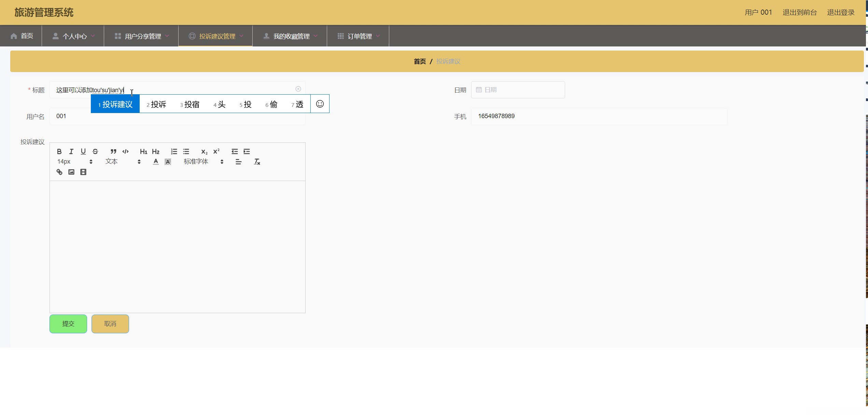Screen dimensions: 868x418
Task: Insert a video into the editor
Action: [x=83, y=172]
